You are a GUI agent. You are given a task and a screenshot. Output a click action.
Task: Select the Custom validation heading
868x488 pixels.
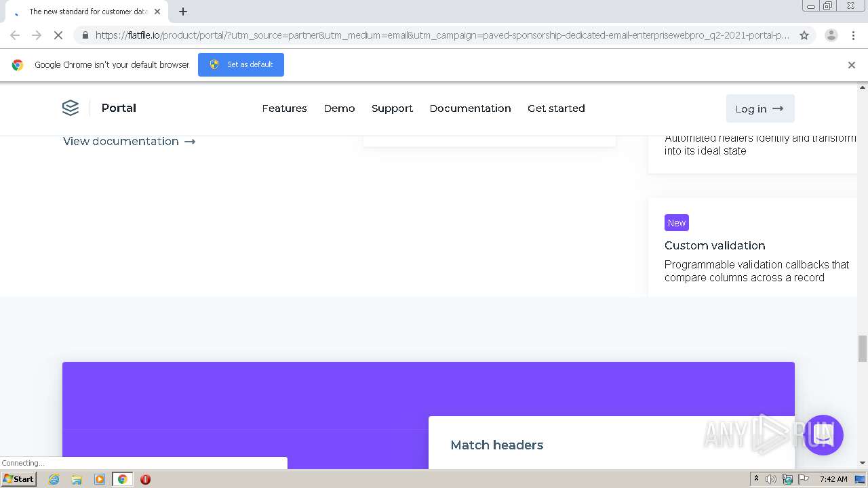(715, 245)
